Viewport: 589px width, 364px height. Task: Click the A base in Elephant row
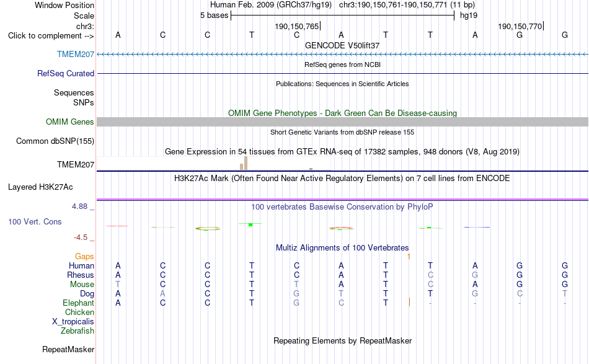(x=118, y=303)
